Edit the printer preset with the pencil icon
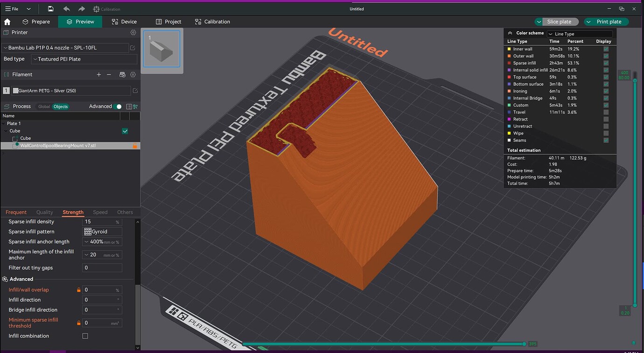Screen dimensions: 644x353 click(133, 48)
